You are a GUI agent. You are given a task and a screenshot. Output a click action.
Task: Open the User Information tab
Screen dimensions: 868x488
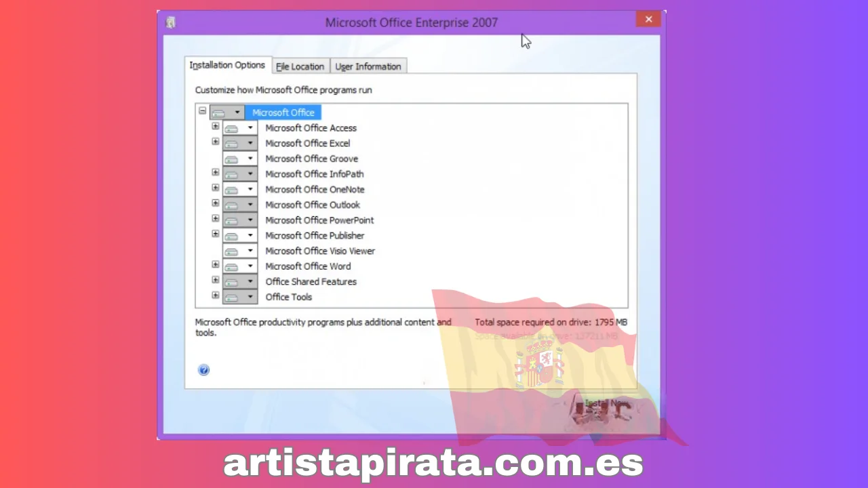(368, 66)
